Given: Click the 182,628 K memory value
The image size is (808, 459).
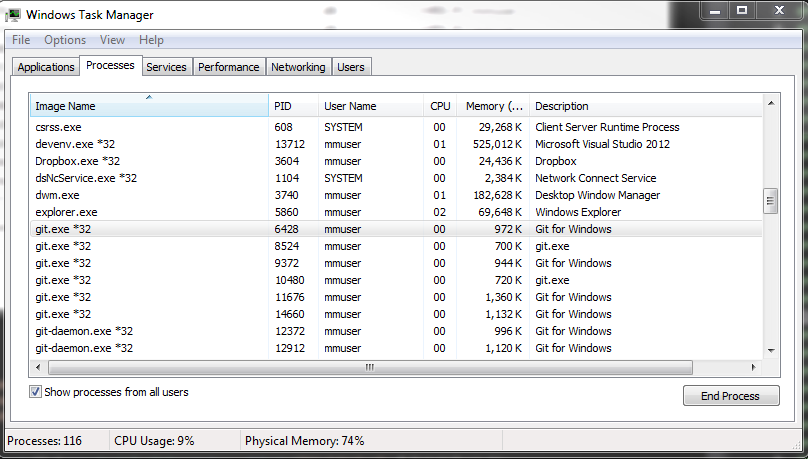Looking at the screenshot, I should (x=497, y=195).
